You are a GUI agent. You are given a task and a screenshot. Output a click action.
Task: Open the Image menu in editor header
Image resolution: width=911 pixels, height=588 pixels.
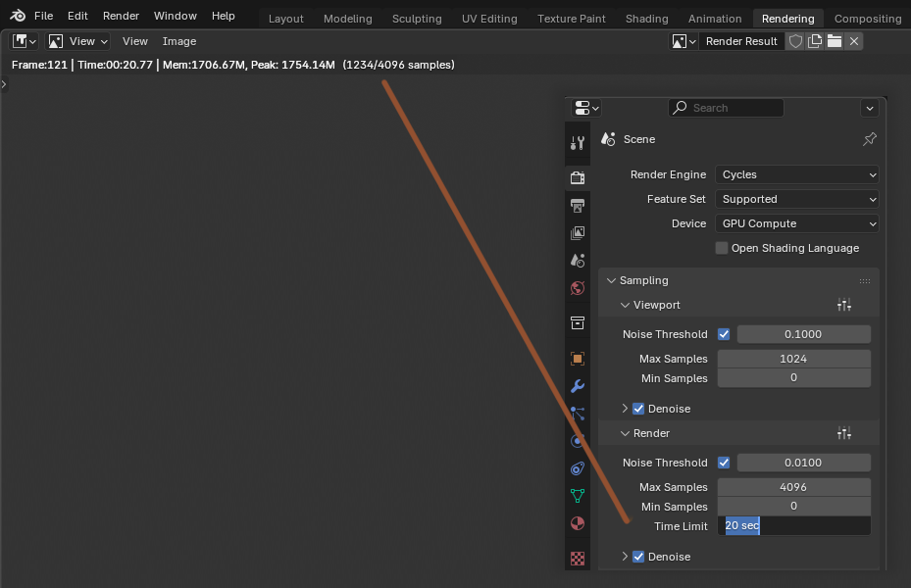coord(178,41)
